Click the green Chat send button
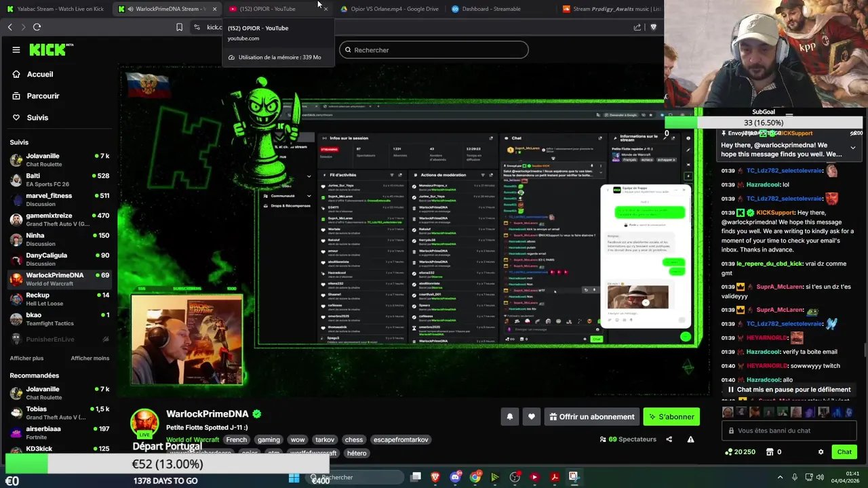868x488 pixels. click(844, 452)
